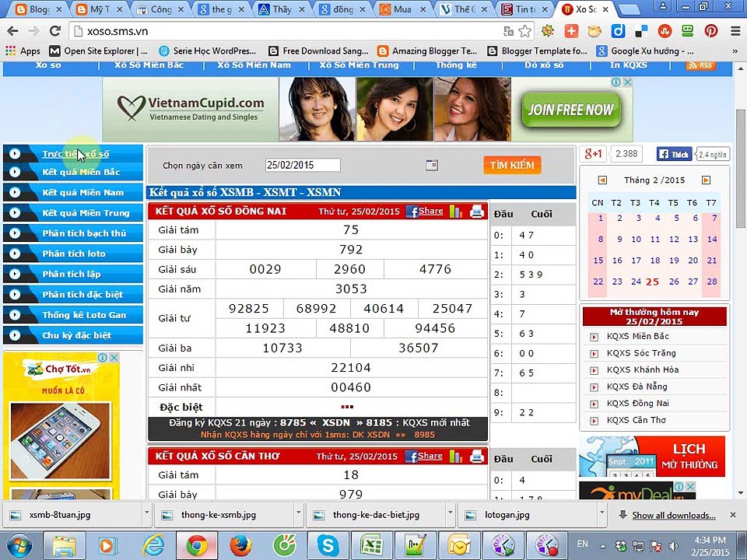The image size is (747, 560).
Task: Open Xổ Số Miền Trung menu
Action: [359, 65]
